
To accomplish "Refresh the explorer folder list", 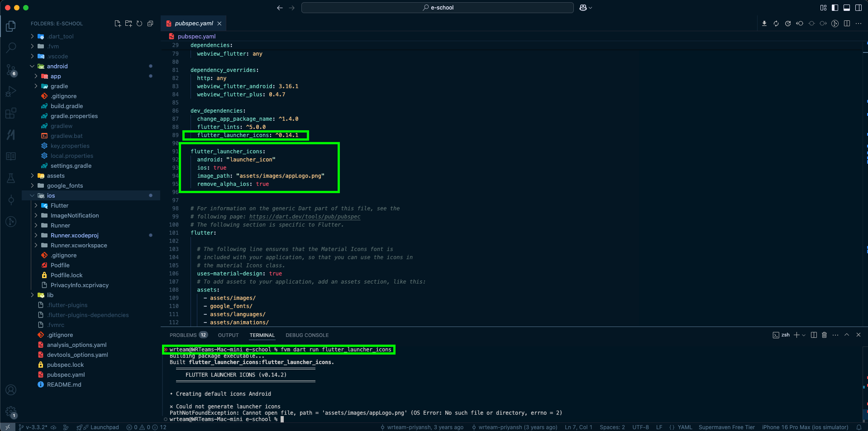I will pyautogui.click(x=139, y=24).
